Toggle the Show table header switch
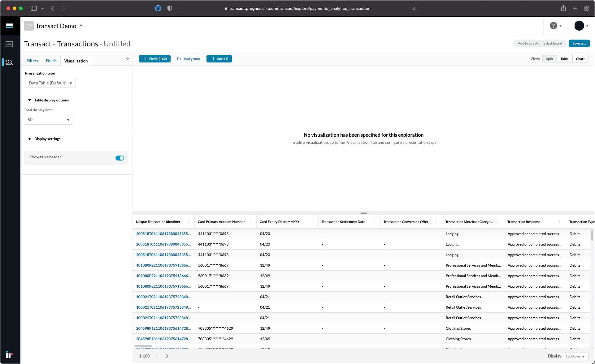 [x=119, y=158]
